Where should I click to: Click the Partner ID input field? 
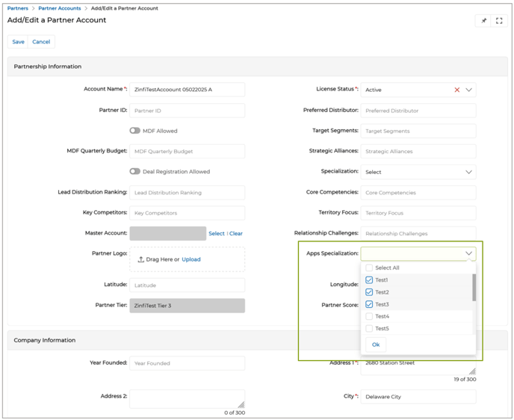[x=187, y=111]
